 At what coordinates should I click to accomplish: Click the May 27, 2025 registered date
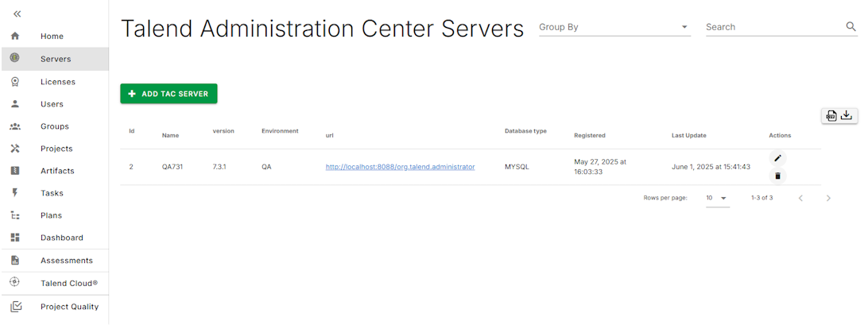click(599, 167)
